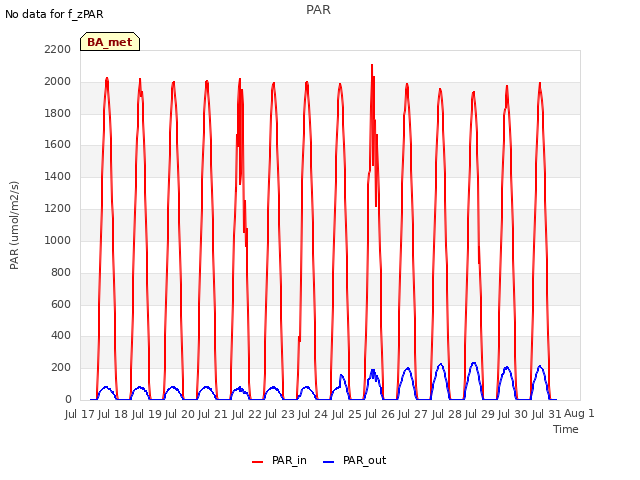
Task: Click the Jul 17 x-axis label
Action: click(80, 414)
